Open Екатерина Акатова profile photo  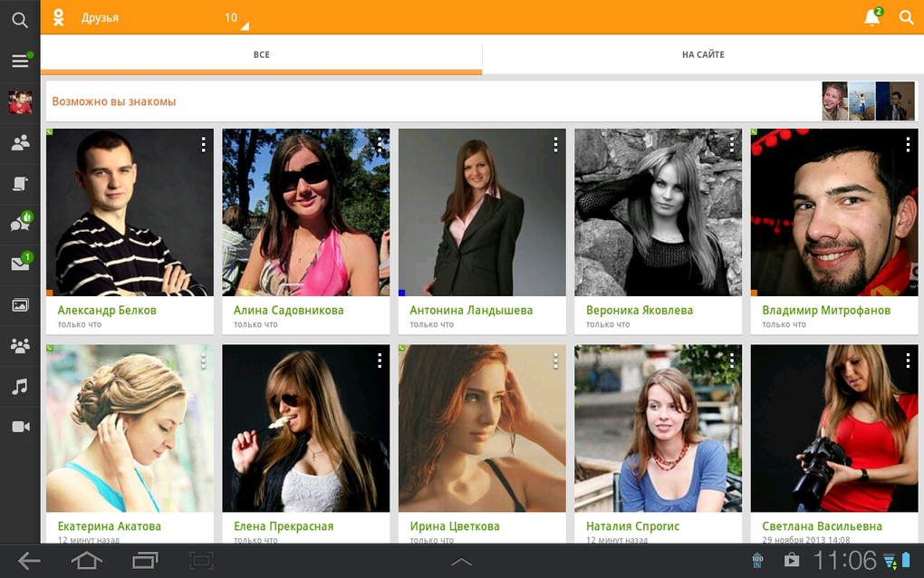coord(130,429)
